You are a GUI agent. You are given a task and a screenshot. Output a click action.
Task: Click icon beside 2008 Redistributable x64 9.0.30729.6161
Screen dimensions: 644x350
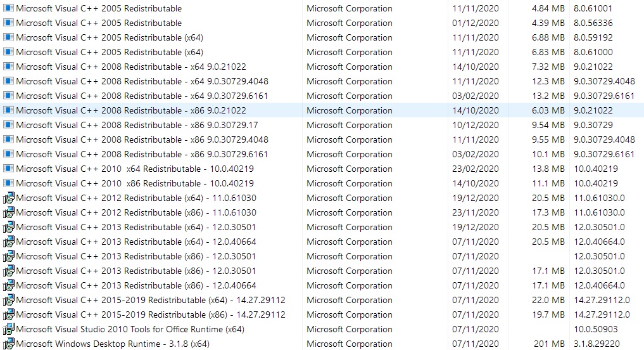coord(8,96)
